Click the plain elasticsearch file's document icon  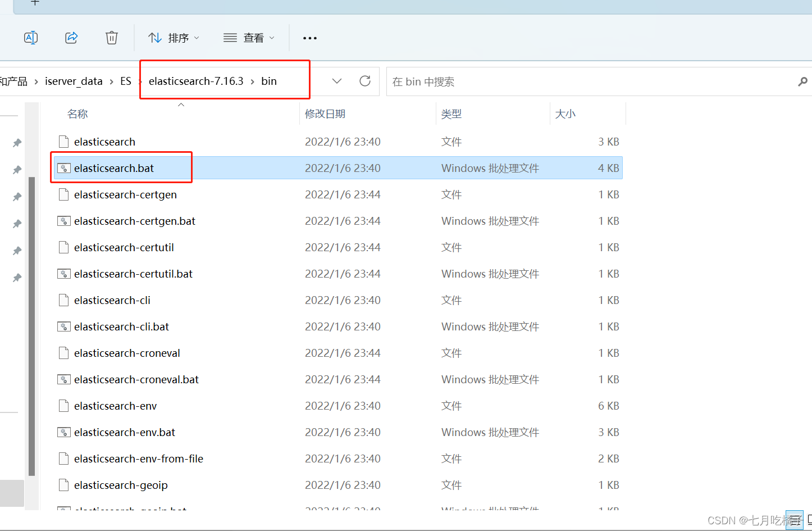[x=64, y=142]
